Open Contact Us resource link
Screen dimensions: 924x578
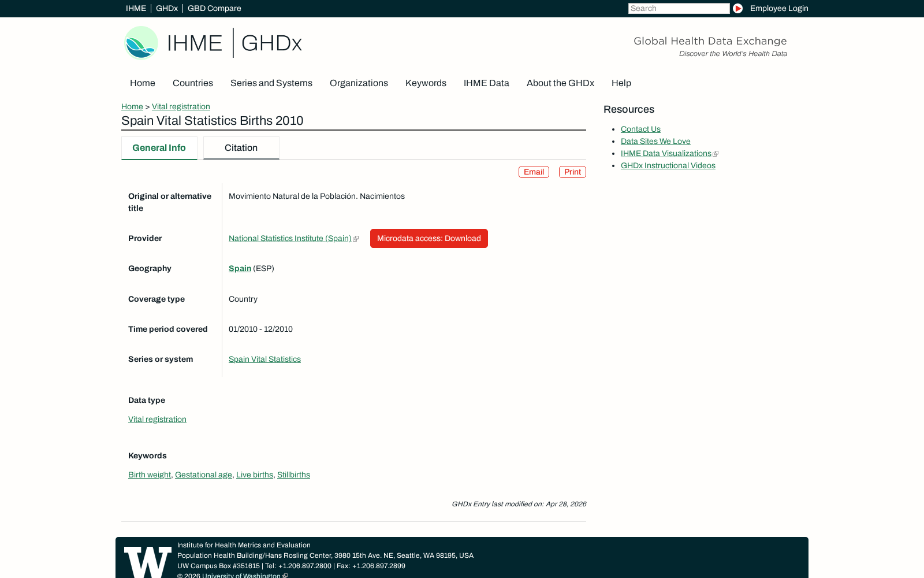(640, 129)
